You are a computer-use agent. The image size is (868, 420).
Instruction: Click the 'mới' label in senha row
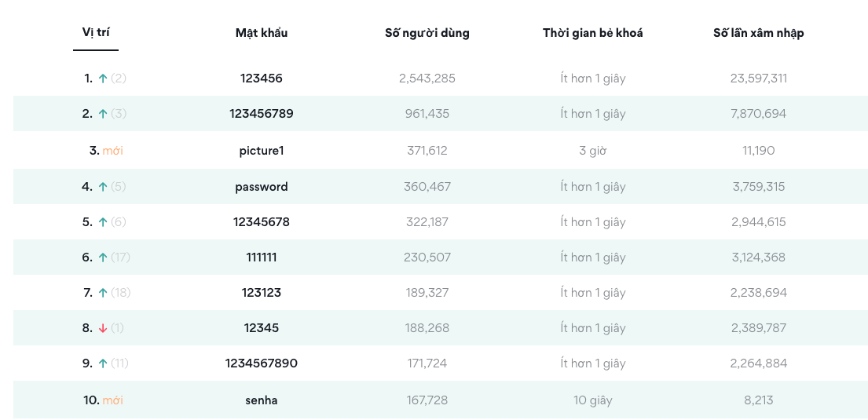[x=113, y=400]
